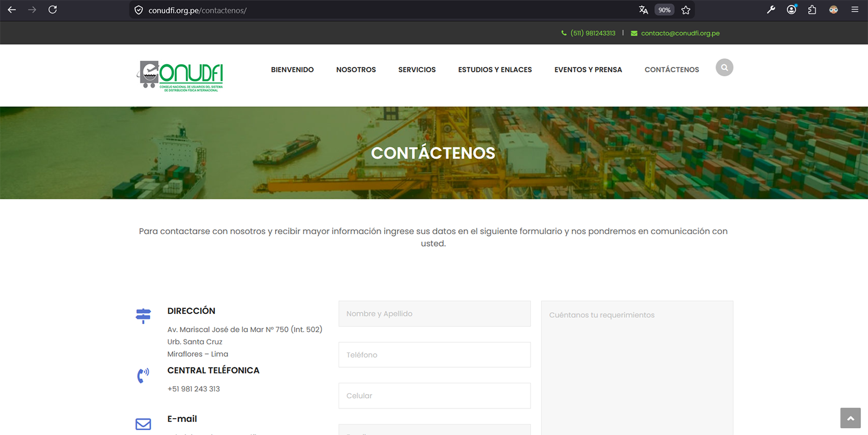
Task: Go back to the previous page
Action: (12, 10)
